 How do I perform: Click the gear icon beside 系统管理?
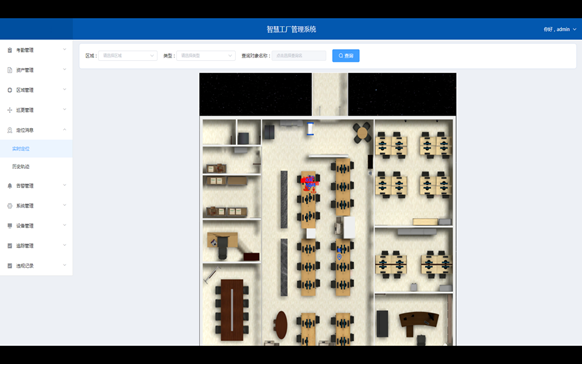10,206
